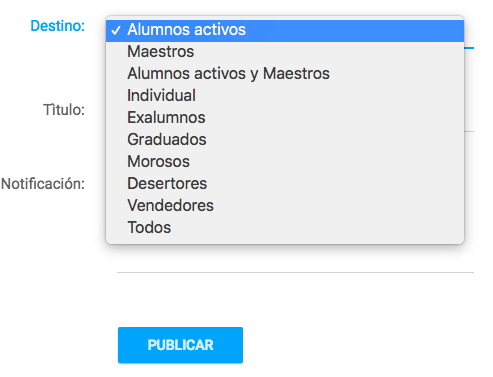Choose Exalumnos in the dropdown list

285,118
